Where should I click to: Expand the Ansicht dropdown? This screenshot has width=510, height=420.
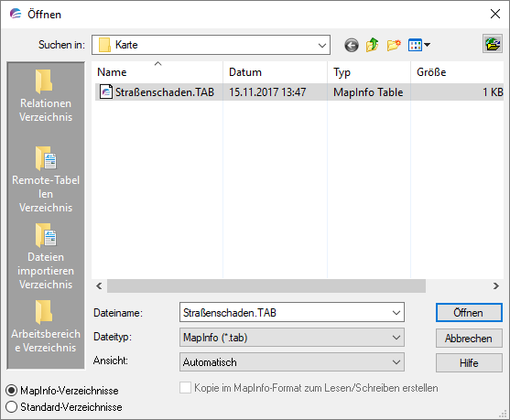tap(292, 362)
